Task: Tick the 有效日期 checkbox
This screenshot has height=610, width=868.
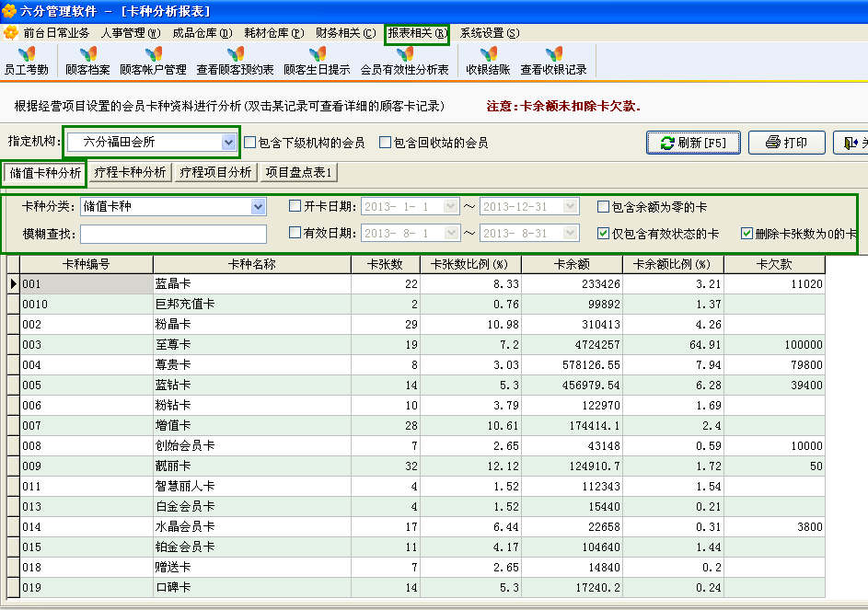Action: 295,233
